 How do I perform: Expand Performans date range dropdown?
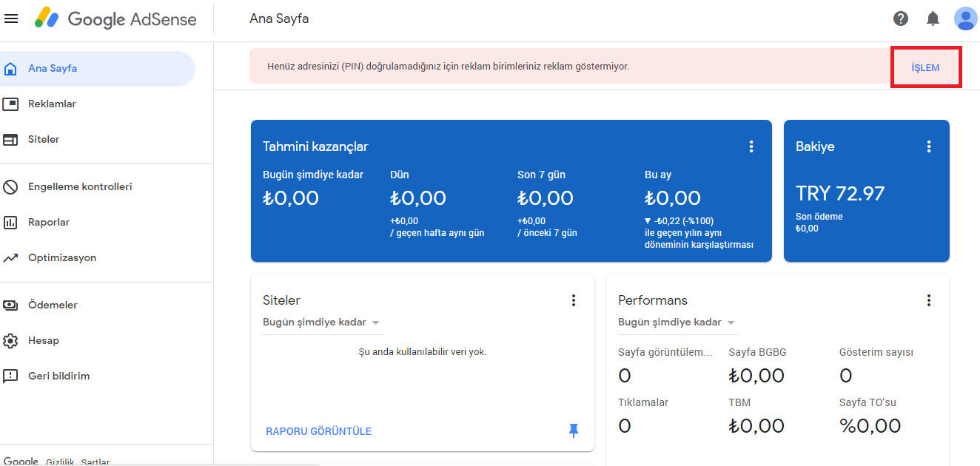pos(678,323)
